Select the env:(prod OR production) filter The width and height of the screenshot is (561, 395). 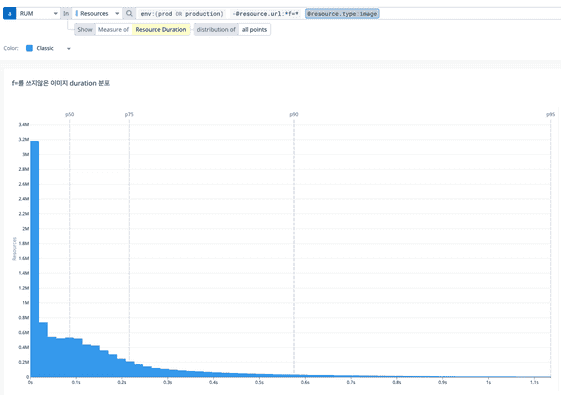coord(182,14)
